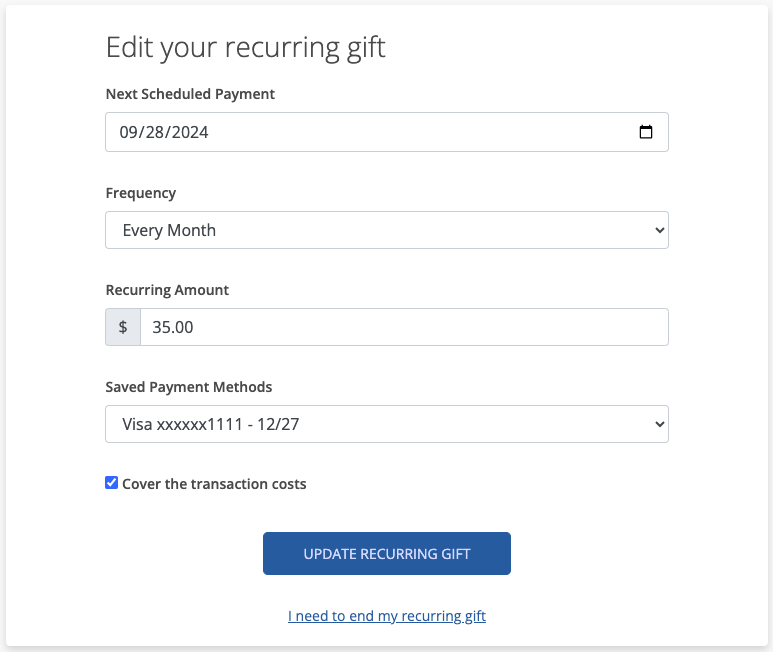
Task: Follow the 'I need to end my recurring gift' link
Action: pos(387,616)
